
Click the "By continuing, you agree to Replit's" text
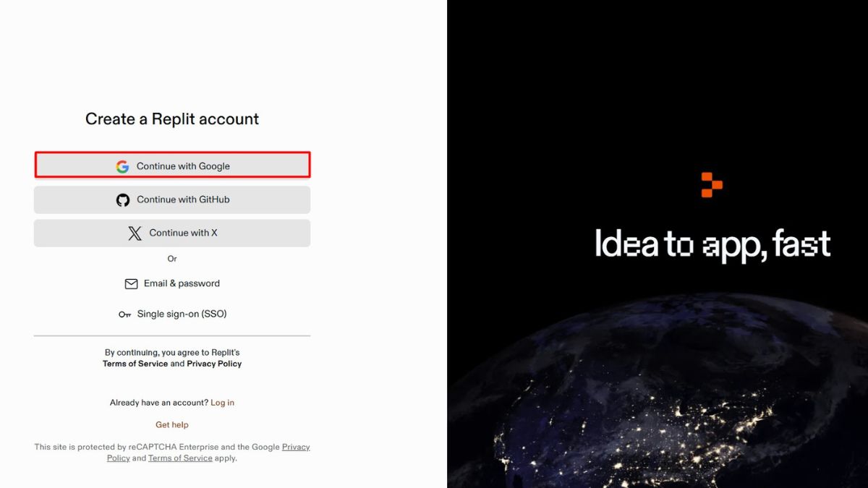pyautogui.click(x=172, y=353)
